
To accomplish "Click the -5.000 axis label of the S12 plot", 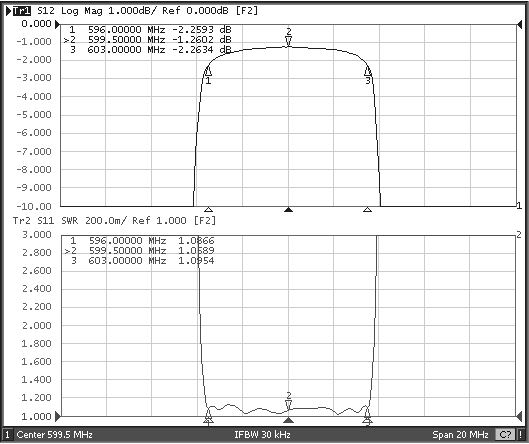I will tap(34, 115).
